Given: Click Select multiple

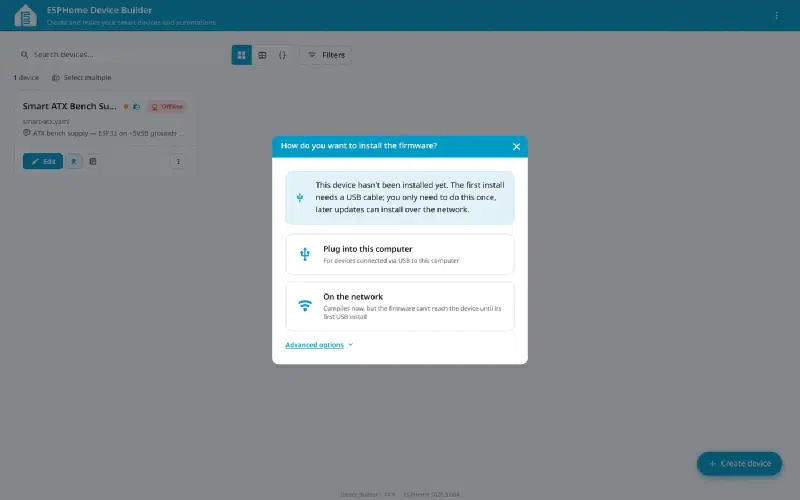Looking at the screenshot, I should tap(82, 78).
